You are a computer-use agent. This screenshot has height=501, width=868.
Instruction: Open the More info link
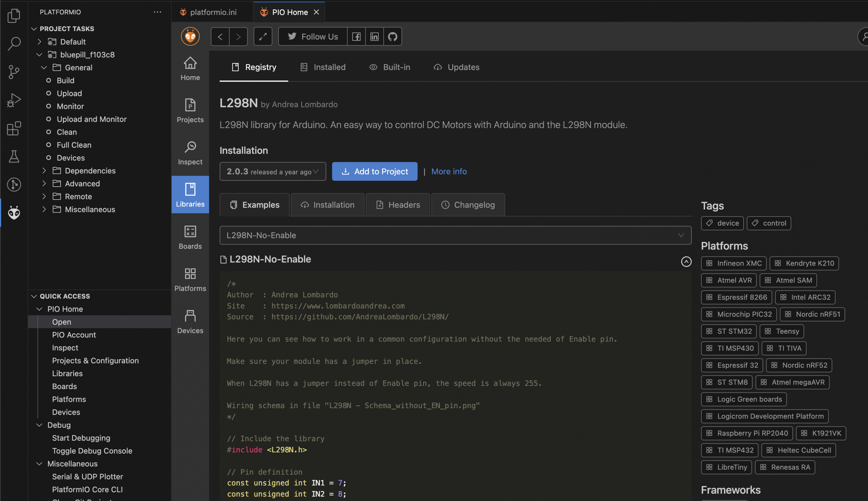tap(449, 171)
